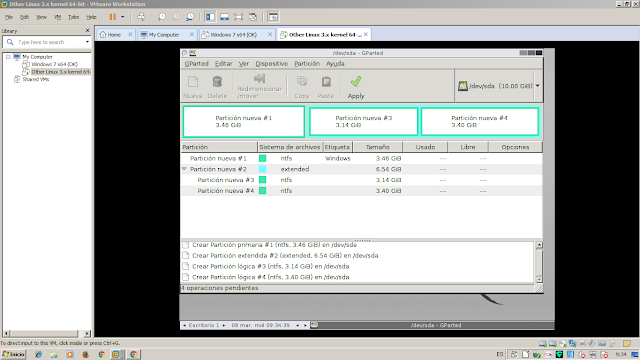The image size is (640, 360).
Task: Toggle checkbox for Crear Partición lógica #4 operation
Action: coord(186,277)
